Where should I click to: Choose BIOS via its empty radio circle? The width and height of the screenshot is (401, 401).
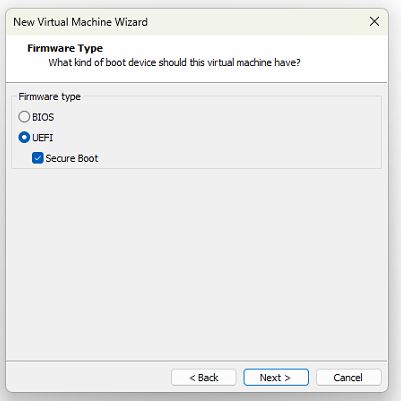24,117
